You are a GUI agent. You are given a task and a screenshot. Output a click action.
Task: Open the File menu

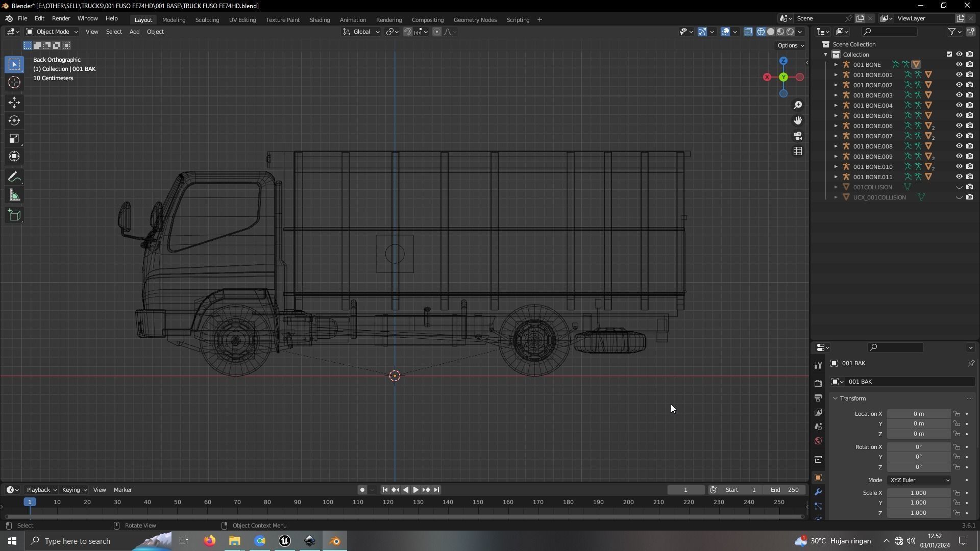point(22,18)
